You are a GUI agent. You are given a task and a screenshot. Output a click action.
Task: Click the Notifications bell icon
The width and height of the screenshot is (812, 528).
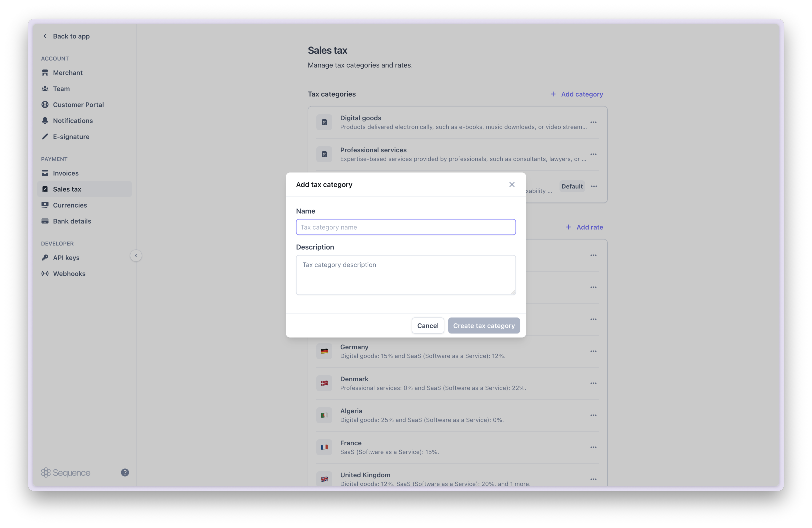coord(45,121)
